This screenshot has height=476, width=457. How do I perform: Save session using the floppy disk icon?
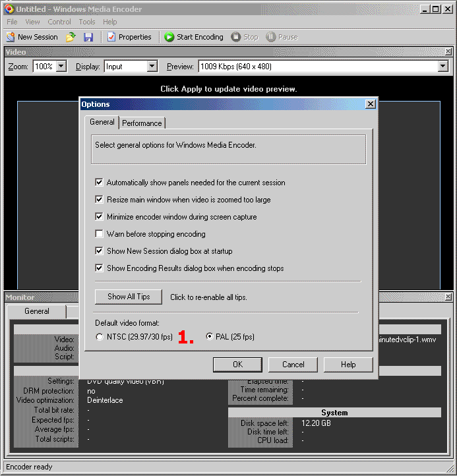point(88,37)
